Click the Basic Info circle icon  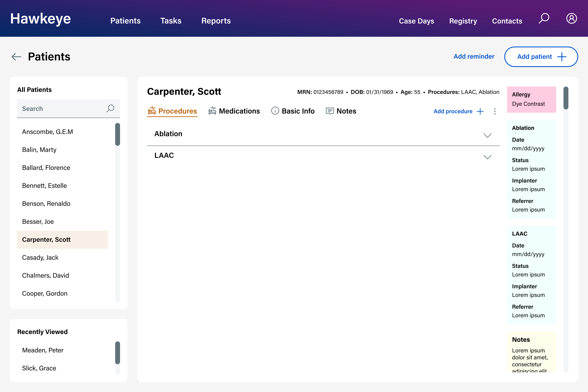point(275,111)
